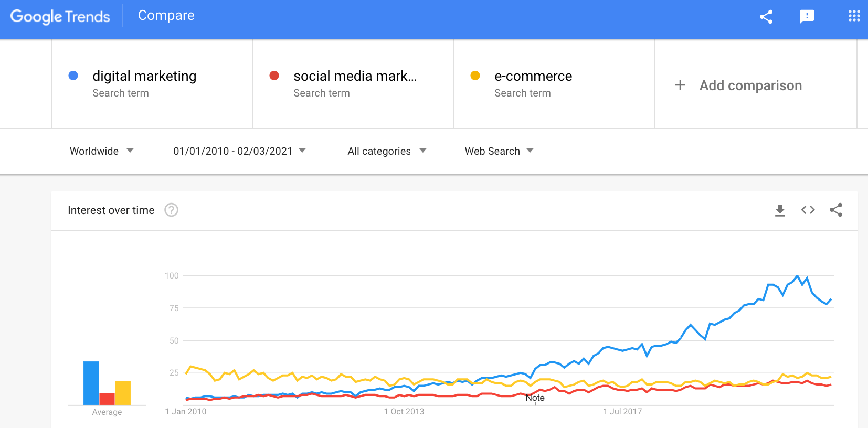Viewport: 868px width, 428px height.
Task: Select the digital marketing search term
Action: point(144,77)
